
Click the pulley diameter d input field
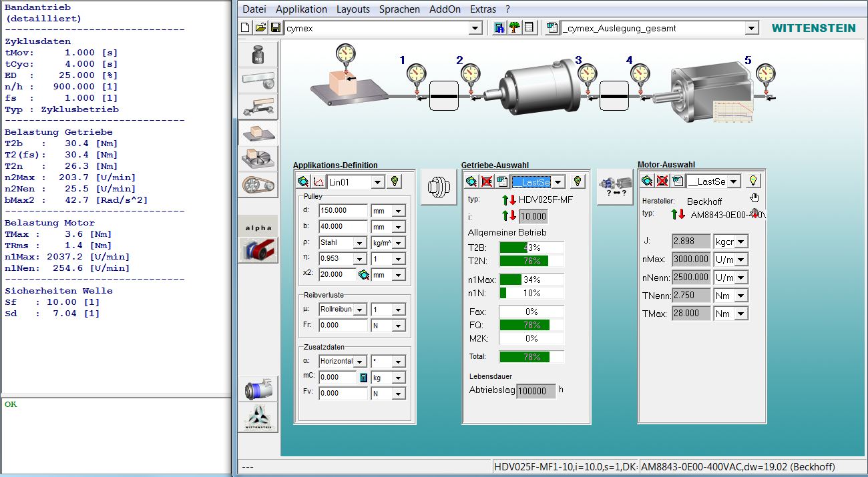tap(343, 211)
